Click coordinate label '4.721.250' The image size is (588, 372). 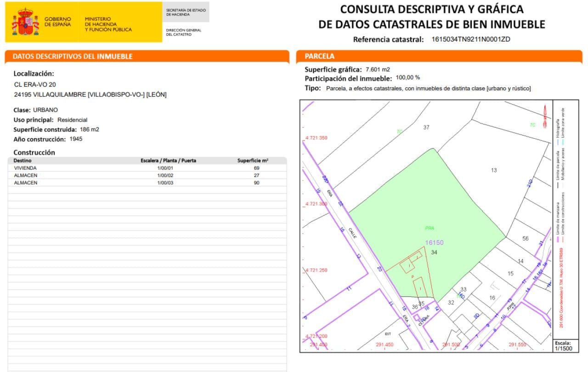317,270
